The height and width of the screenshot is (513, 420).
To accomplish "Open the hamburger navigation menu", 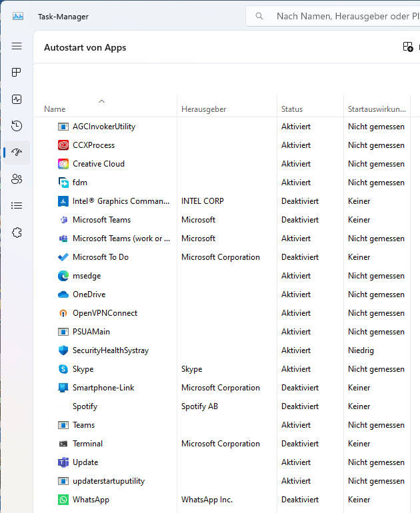I will [17, 46].
